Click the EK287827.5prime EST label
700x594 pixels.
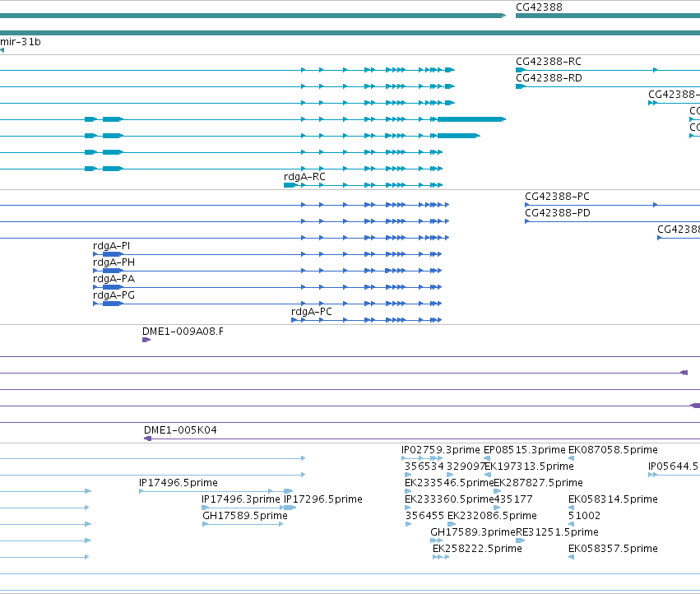[539, 483]
